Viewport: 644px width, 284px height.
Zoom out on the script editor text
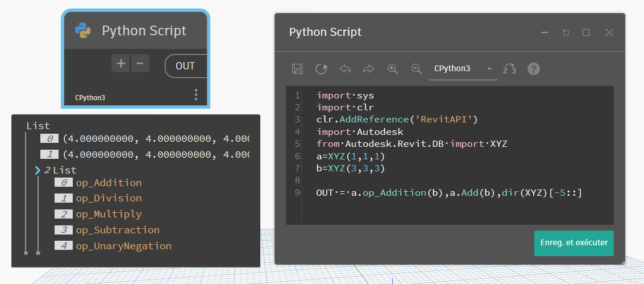tap(417, 69)
